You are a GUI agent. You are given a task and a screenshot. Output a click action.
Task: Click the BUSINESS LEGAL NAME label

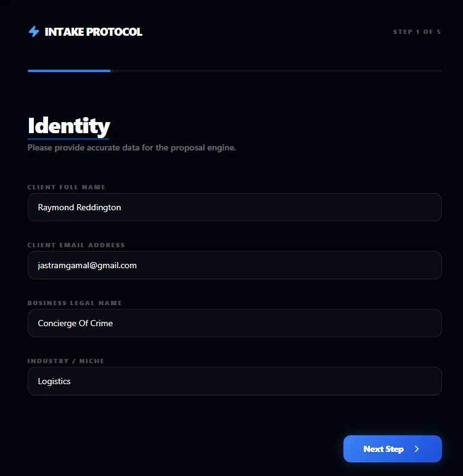tap(75, 303)
